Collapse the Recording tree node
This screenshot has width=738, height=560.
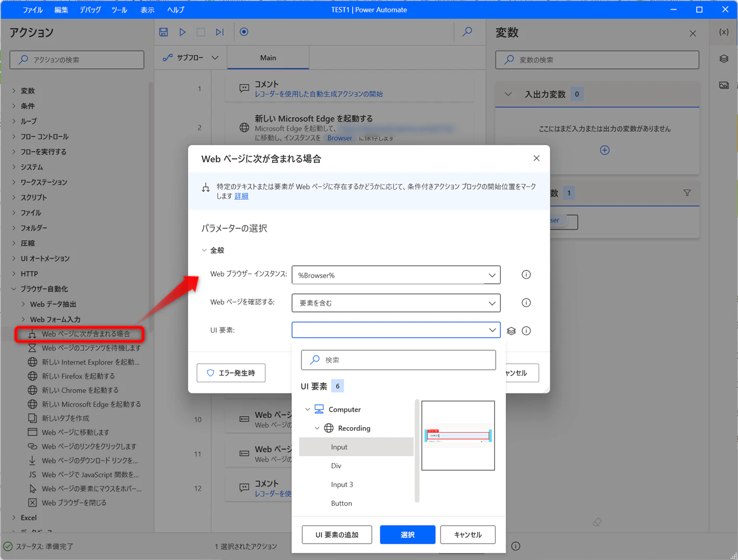317,428
